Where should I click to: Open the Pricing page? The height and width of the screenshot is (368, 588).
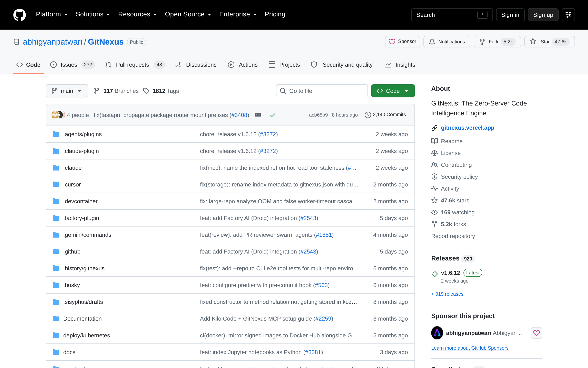275,14
